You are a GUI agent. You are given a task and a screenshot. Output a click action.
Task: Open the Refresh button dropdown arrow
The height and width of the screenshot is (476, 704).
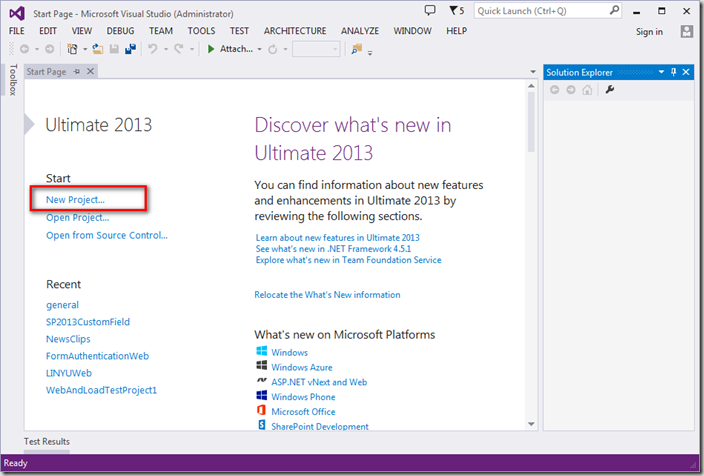click(x=285, y=49)
